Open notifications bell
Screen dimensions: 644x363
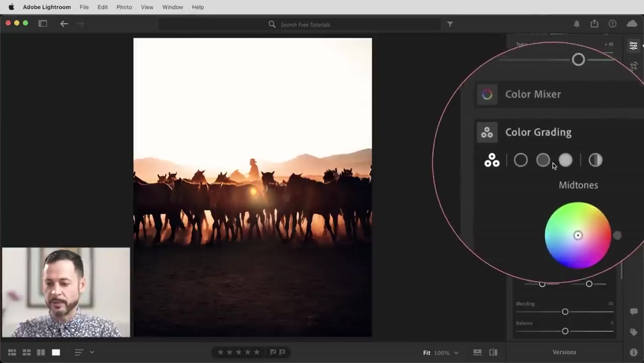(577, 24)
